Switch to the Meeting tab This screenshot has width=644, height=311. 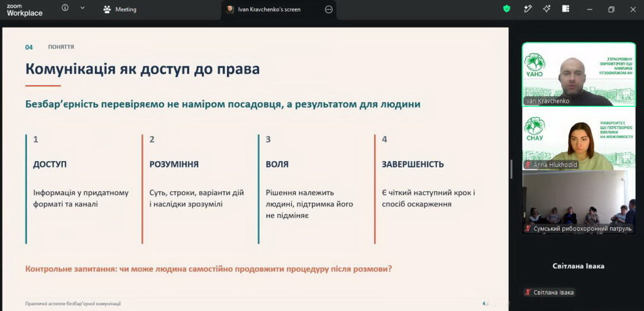pos(119,9)
